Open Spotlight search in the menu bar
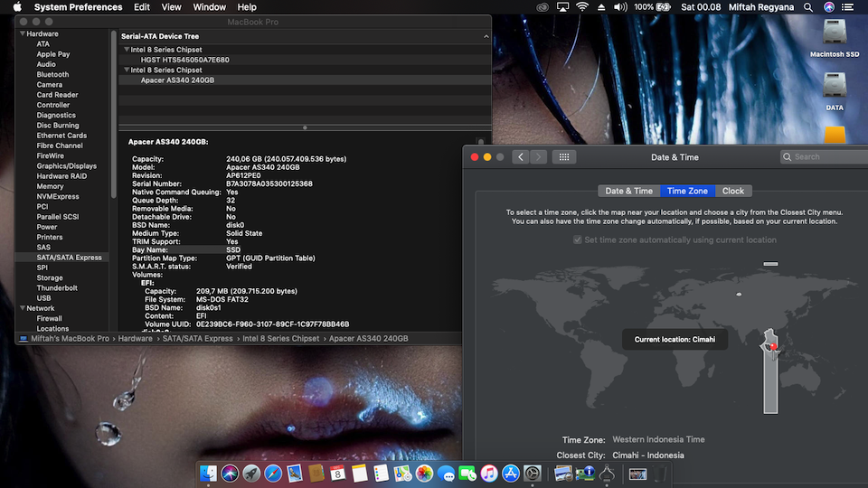The width and height of the screenshot is (868, 488). (808, 7)
